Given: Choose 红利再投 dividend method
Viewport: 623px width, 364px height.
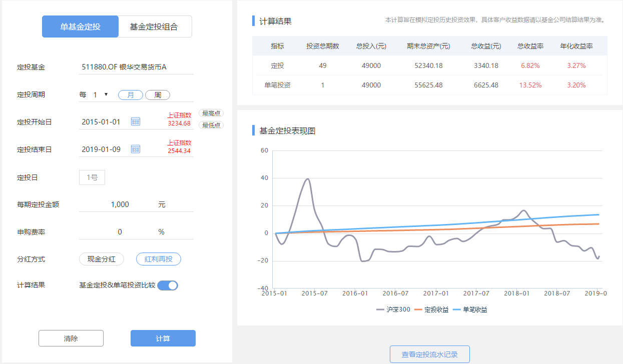Looking at the screenshot, I should tap(159, 259).
